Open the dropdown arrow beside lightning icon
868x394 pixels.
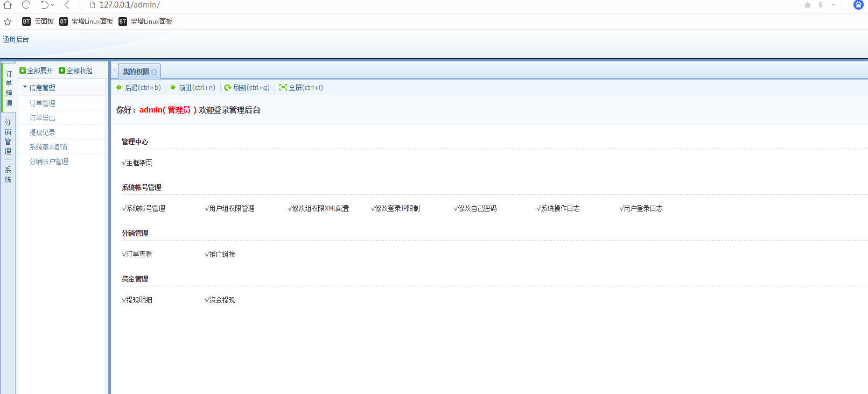click(834, 5)
